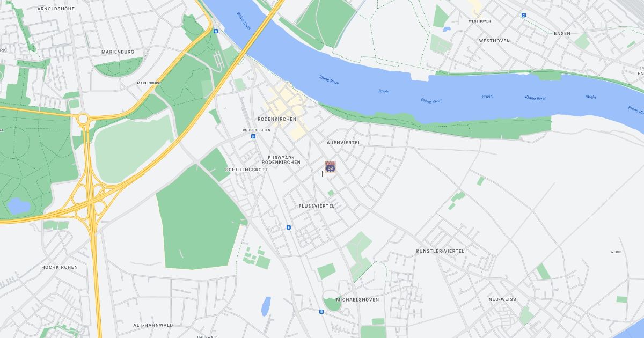Screen dimensions: 644x338
Task: Click the route 32 shield marker
Action: point(331,167)
